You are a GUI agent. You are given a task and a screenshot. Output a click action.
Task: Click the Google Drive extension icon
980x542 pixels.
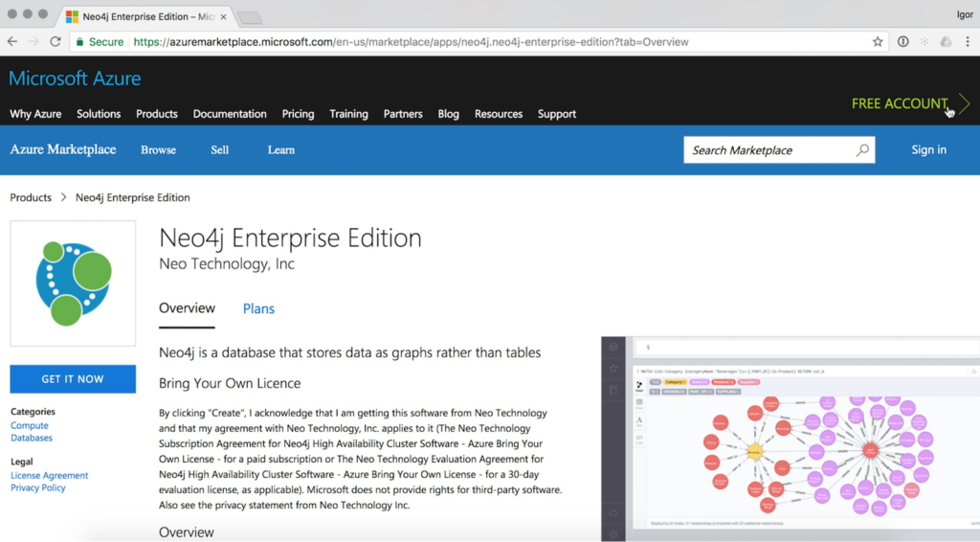click(x=946, y=42)
